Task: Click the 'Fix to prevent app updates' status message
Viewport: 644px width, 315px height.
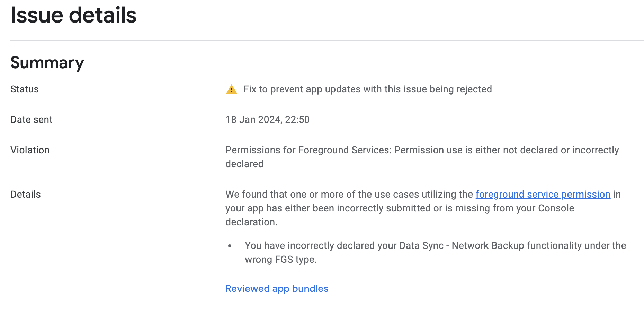Action: 367,89
